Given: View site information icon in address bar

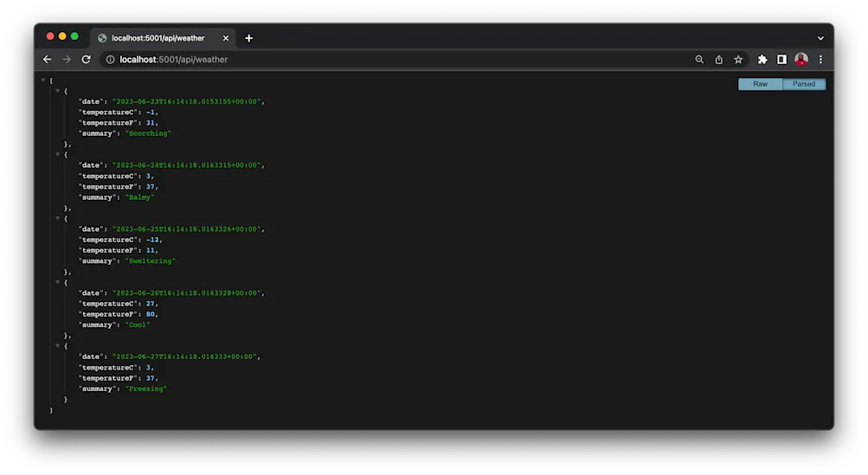Looking at the screenshot, I should click(110, 59).
